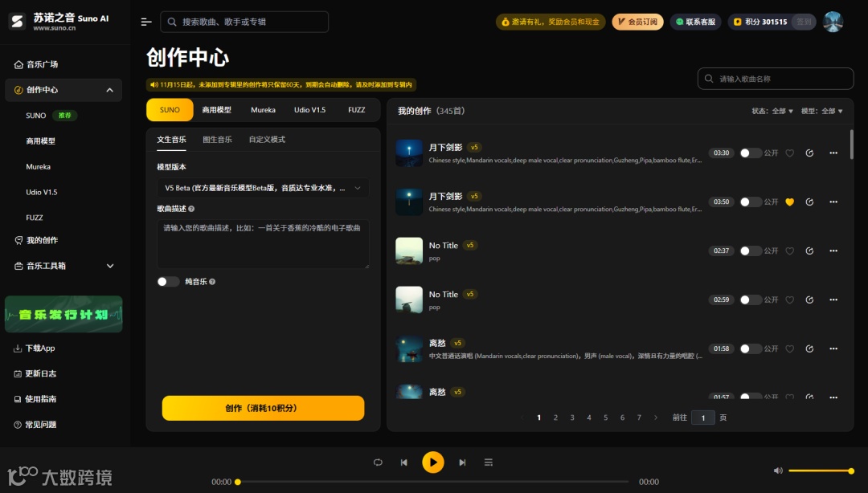Open more options for No Title 02:59
The image size is (868, 493).
(x=833, y=299)
